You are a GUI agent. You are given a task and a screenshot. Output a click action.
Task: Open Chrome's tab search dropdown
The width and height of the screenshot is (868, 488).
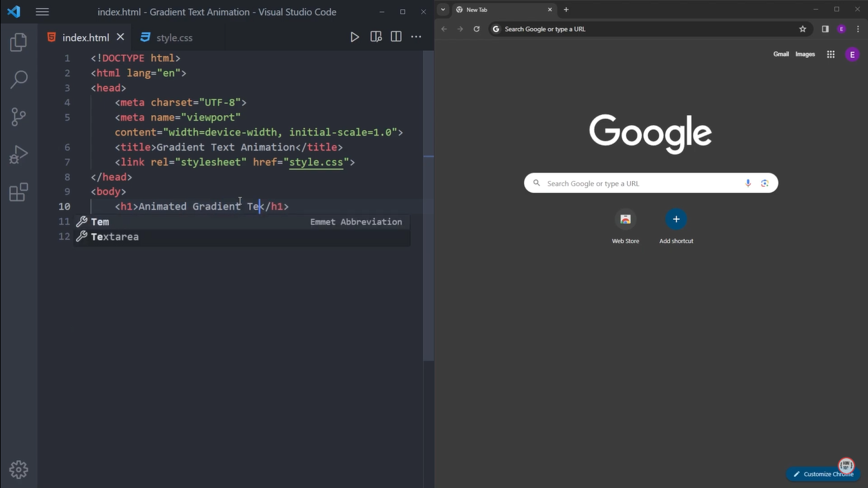pos(443,10)
